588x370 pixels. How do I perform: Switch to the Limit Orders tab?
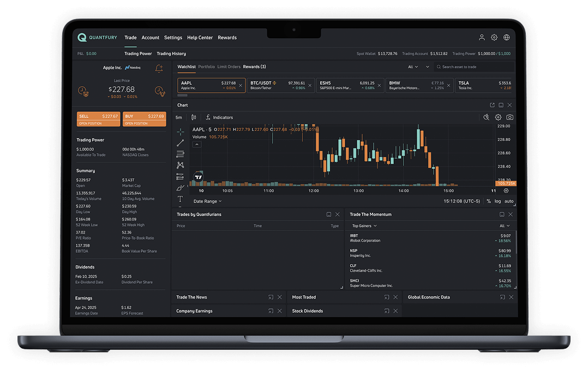[229, 67]
